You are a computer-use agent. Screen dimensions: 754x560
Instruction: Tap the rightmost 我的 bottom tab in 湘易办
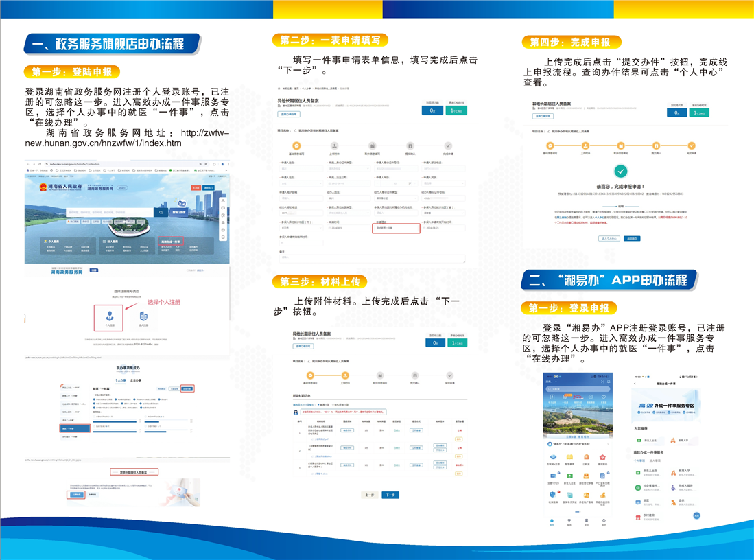pos(604,522)
